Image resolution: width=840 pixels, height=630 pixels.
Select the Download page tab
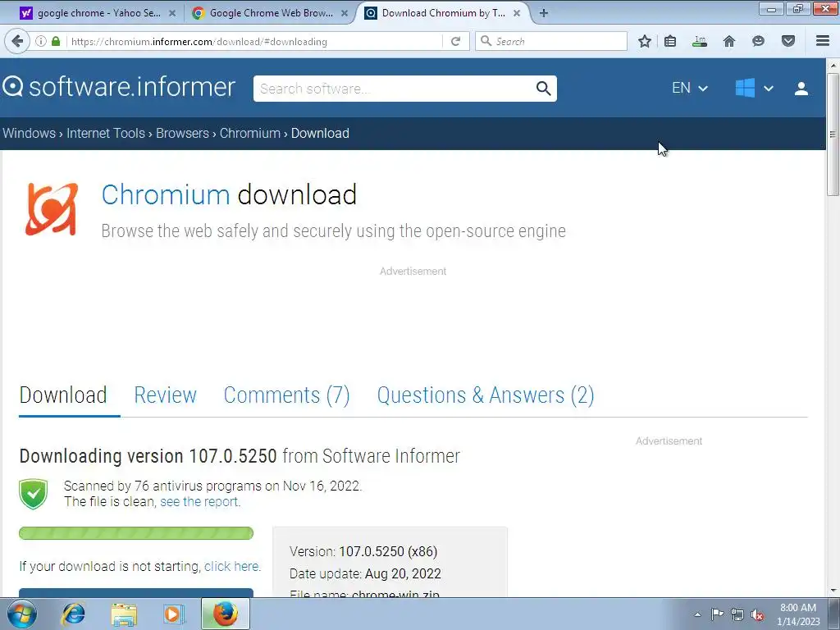pyautogui.click(x=63, y=395)
